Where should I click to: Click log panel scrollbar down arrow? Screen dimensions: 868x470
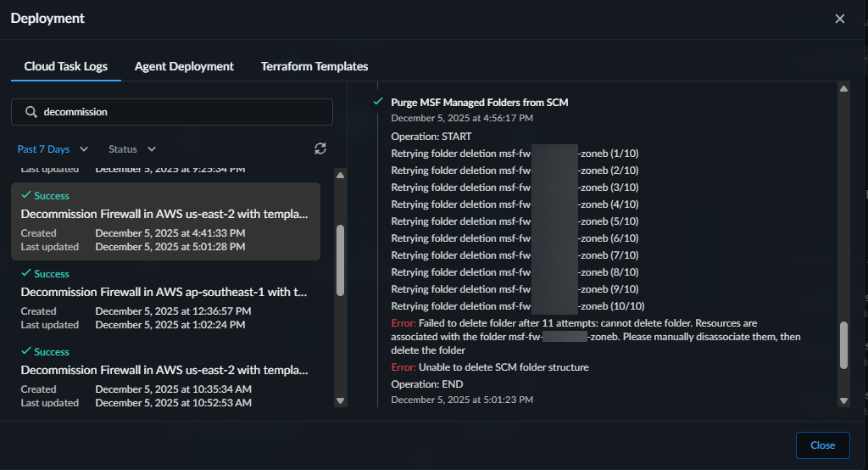[843, 400]
